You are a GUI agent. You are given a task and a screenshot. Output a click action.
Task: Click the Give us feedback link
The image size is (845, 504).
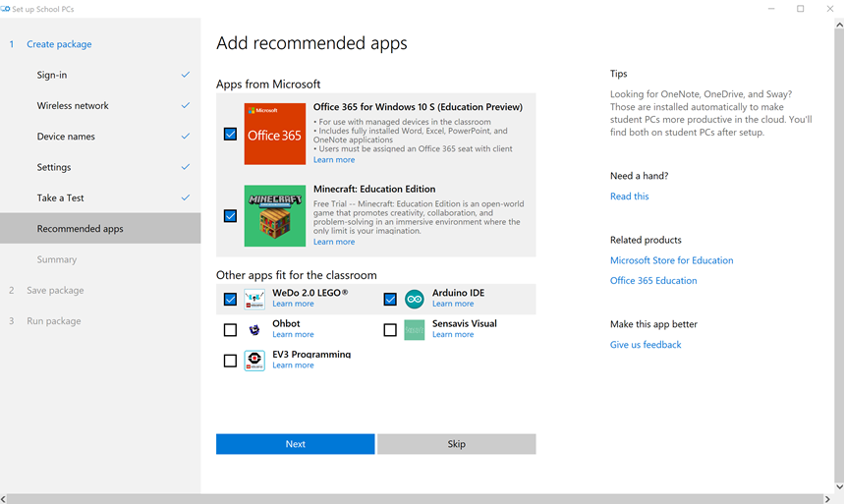pyautogui.click(x=646, y=345)
